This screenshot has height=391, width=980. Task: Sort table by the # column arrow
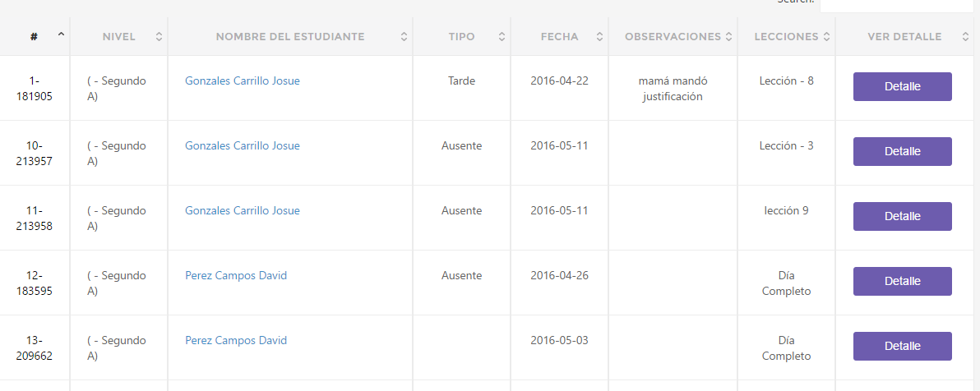point(61,34)
